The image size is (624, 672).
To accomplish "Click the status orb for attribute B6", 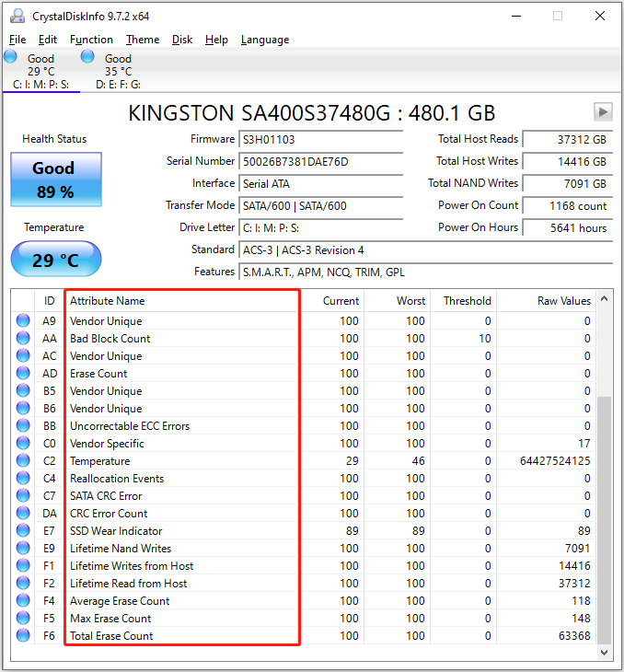I will point(23,409).
